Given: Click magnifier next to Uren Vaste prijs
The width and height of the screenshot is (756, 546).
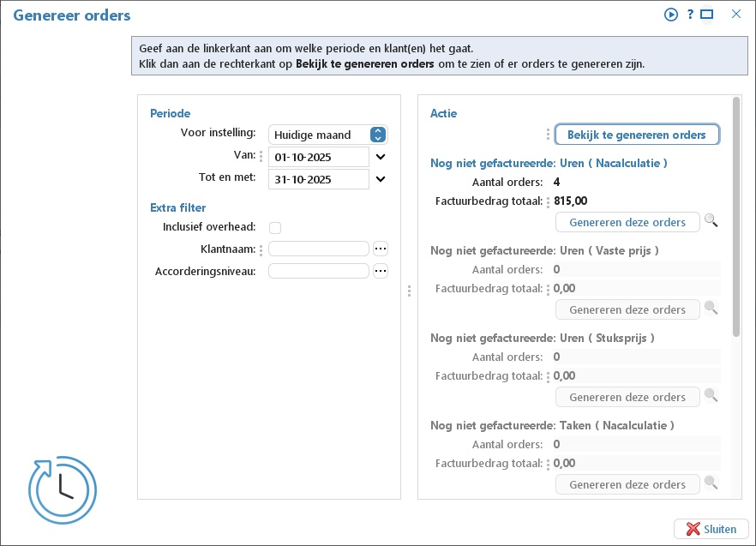Looking at the screenshot, I should (711, 308).
